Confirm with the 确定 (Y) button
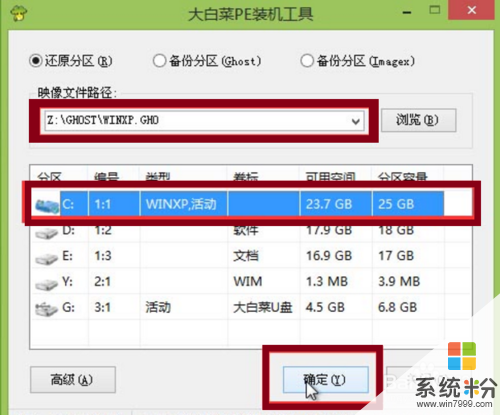Image resolution: width=500 pixels, height=415 pixels. (326, 380)
